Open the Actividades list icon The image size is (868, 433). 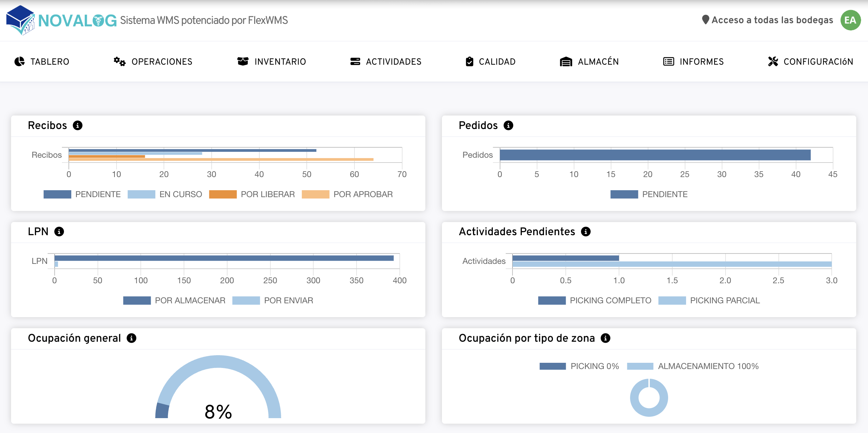pos(355,61)
